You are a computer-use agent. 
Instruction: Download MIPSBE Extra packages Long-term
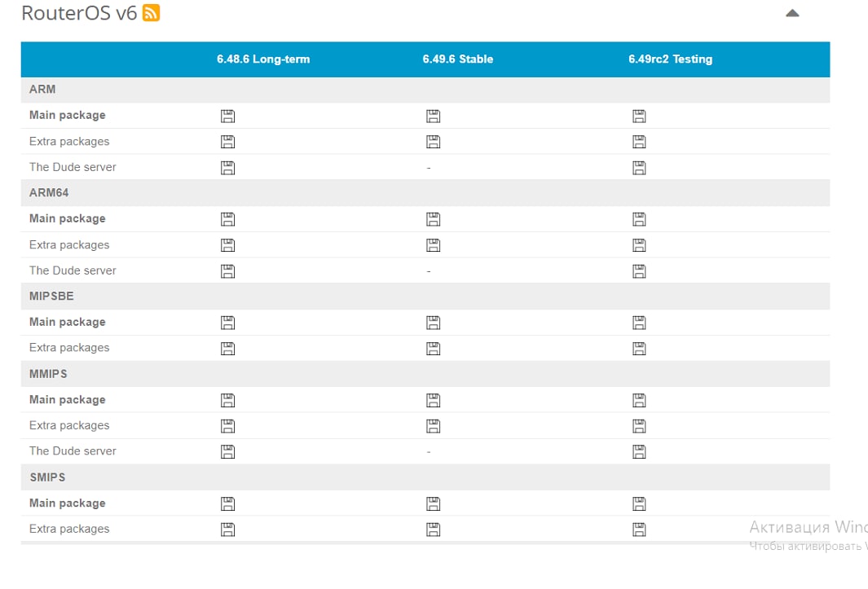tap(227, 349)
